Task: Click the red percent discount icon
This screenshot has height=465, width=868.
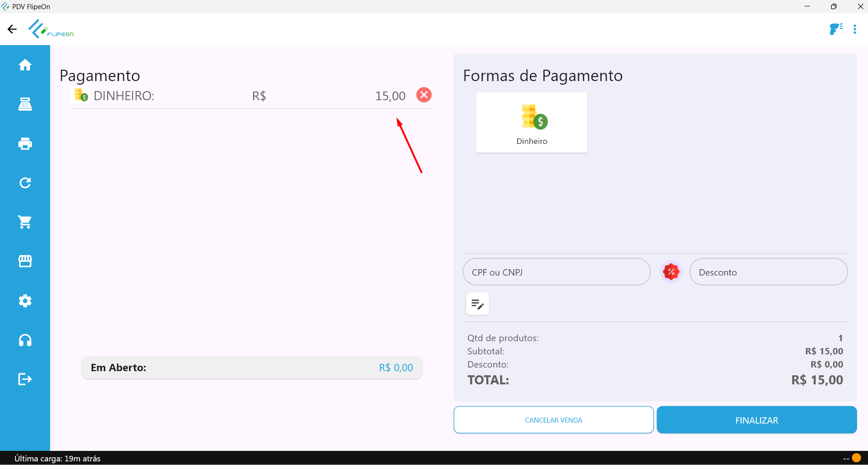Action: (x=671, y=272)
